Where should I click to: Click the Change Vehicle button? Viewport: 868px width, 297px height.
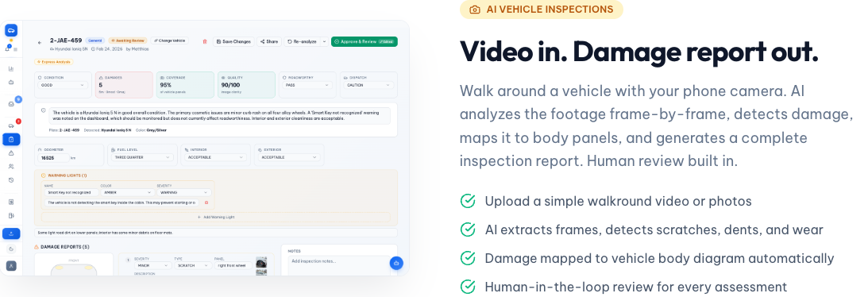coord(169,40)
